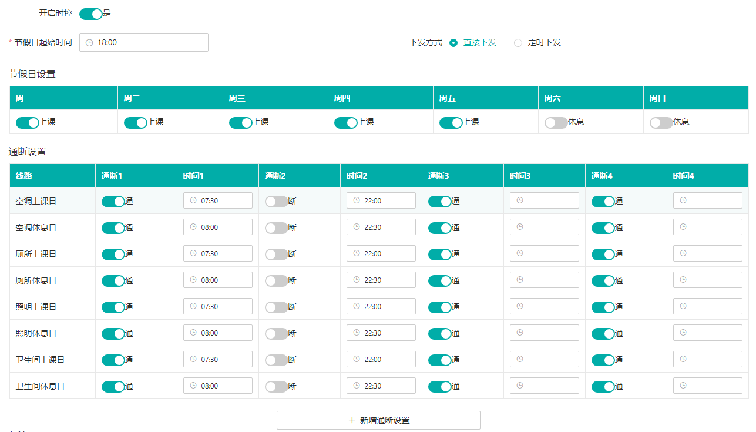This screenshot has width=756, height=432.
Task: Click the clock icon in the 10:00 time field
Action: point(89,42)
